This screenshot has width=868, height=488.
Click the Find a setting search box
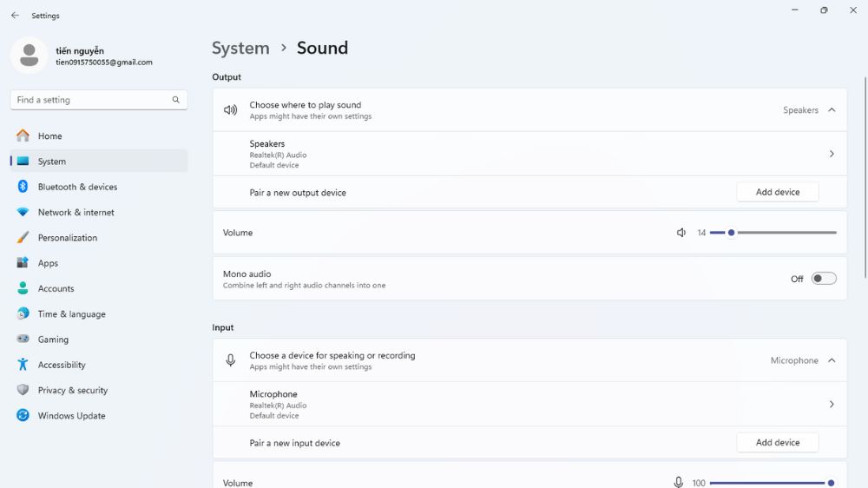[x=99, y=100]
